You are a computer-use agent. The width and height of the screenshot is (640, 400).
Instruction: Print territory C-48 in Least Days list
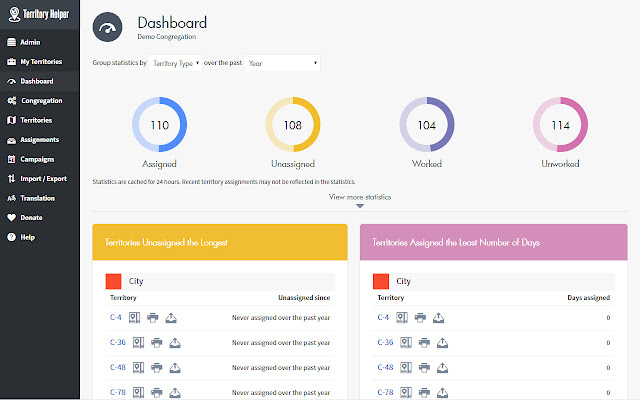tap(424, 367)
